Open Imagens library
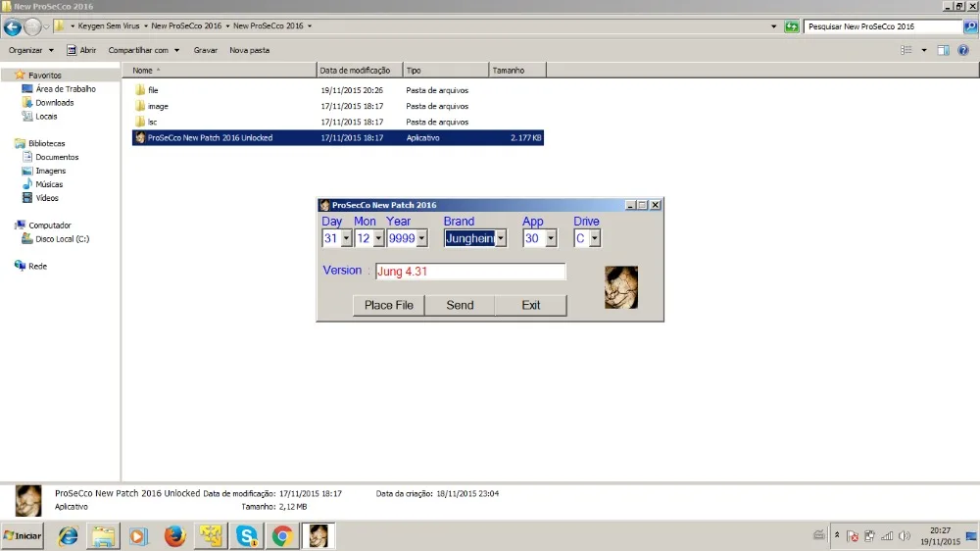980x551 pixels. tap(50, 171)
